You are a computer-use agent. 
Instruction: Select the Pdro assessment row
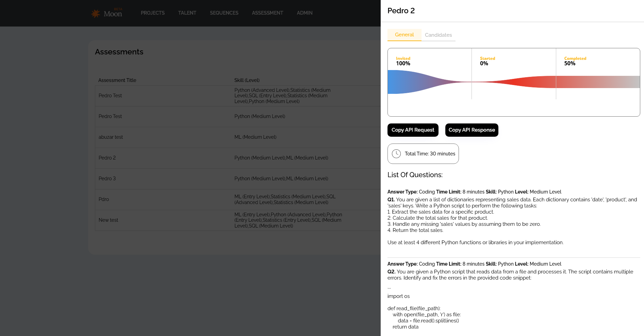[238, 199]
